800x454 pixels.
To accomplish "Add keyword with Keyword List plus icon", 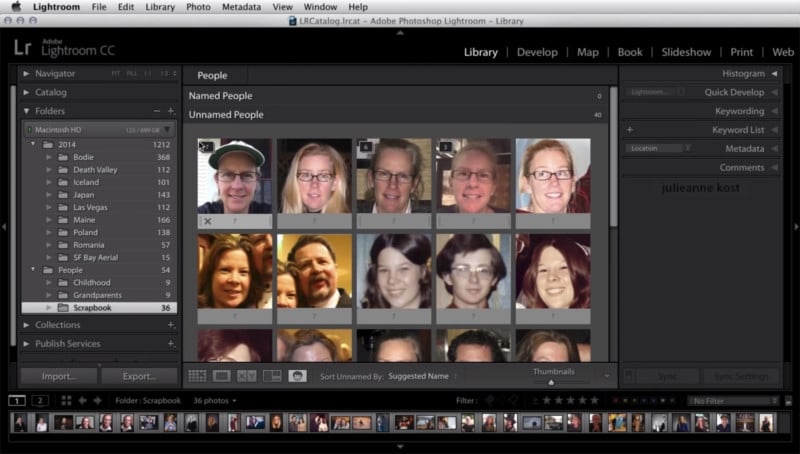I will pos(630,130).
